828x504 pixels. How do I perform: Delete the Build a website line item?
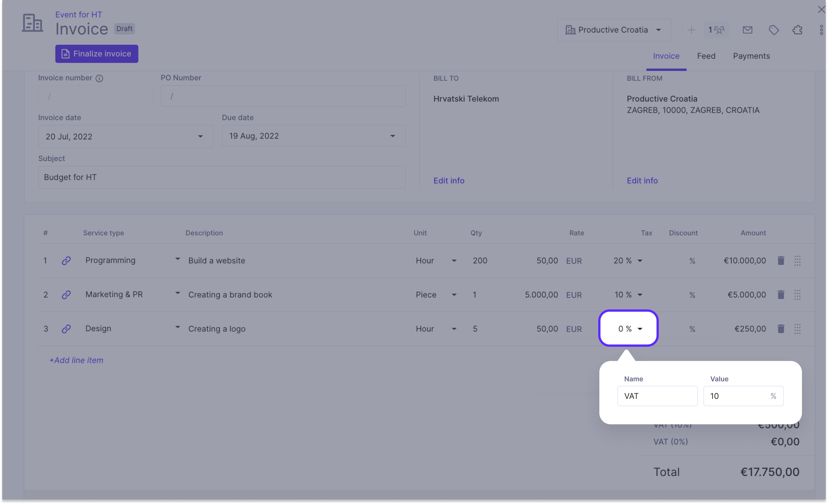pyautogui.click(x=781, y=260)
